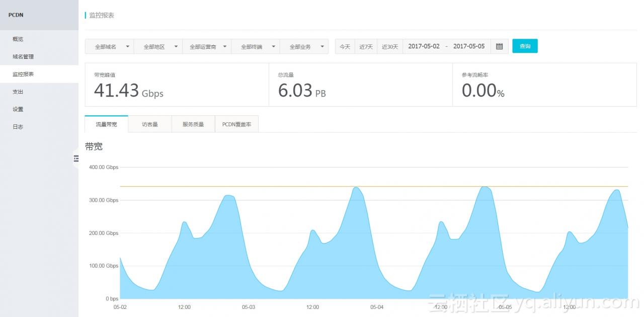The height and width of the screenshot is (317, 644).
Task: Open the 全部运营商 carrier dropdown
Action: click(x=207, y=46)
